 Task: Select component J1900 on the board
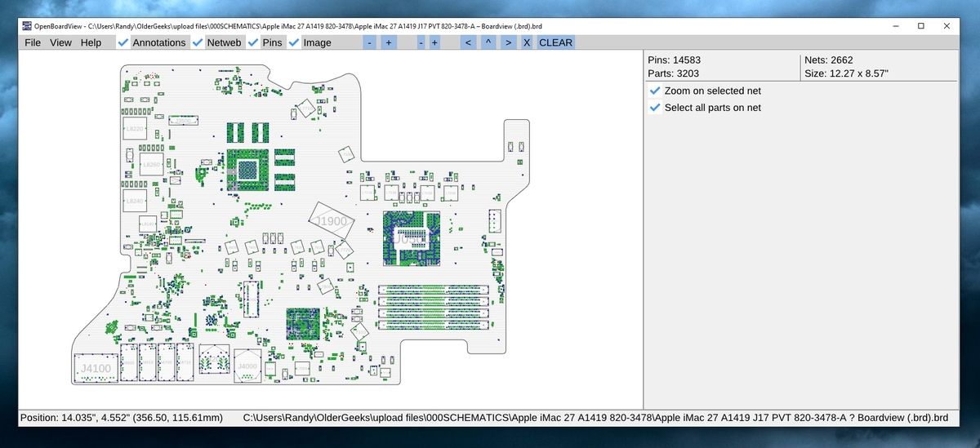[332, 221]
